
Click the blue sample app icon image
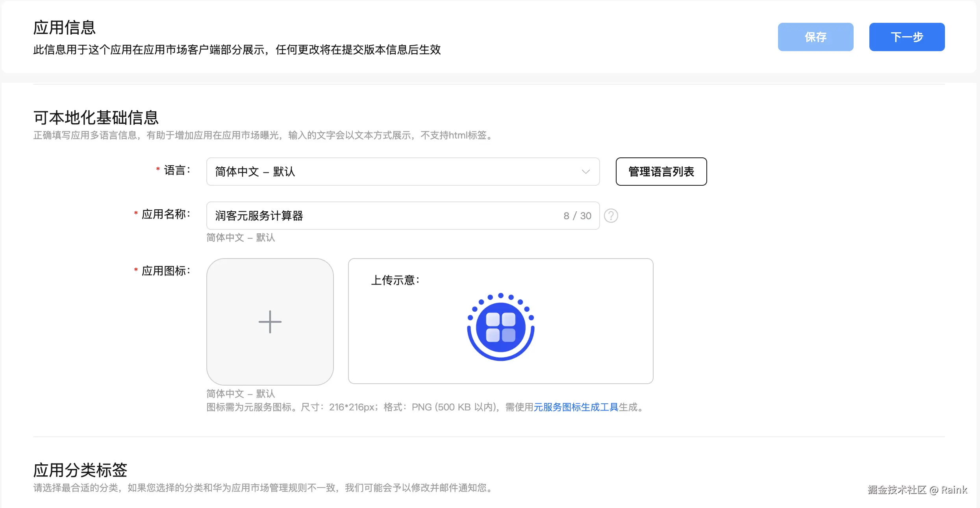[x=500, y=327]
